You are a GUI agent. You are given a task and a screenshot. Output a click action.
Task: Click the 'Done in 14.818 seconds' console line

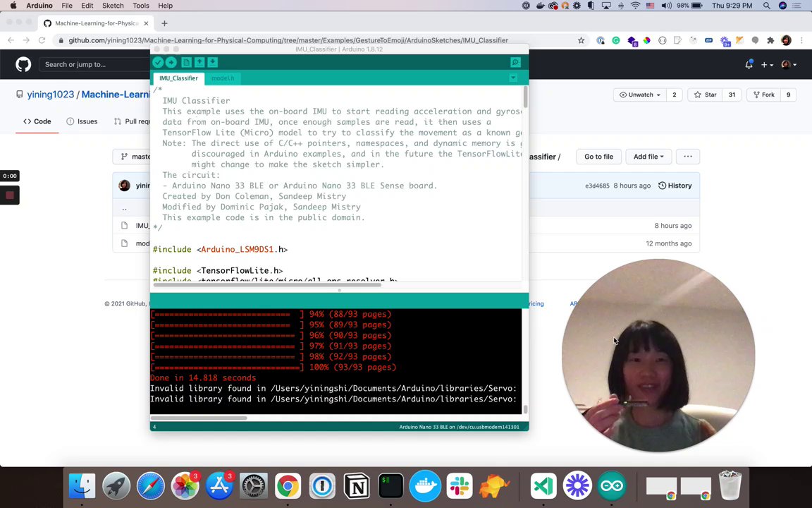click(203, 378)
